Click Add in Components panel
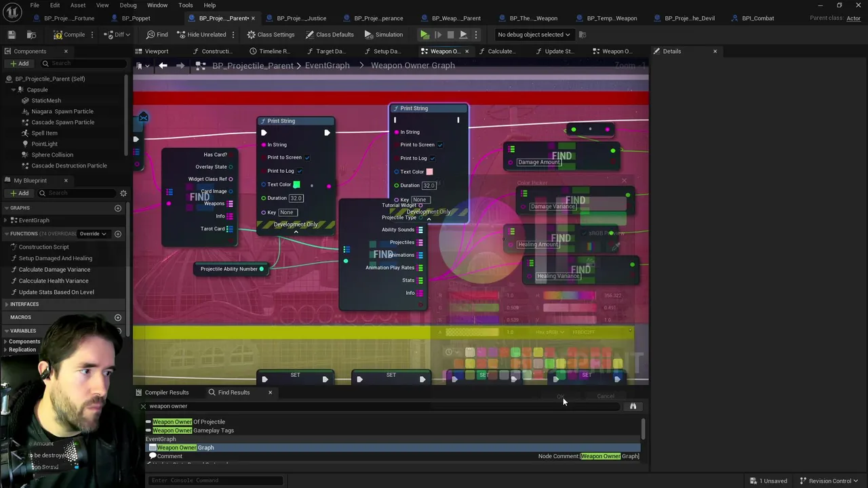Viewport: 868px width, 488px height. point(19,64)
